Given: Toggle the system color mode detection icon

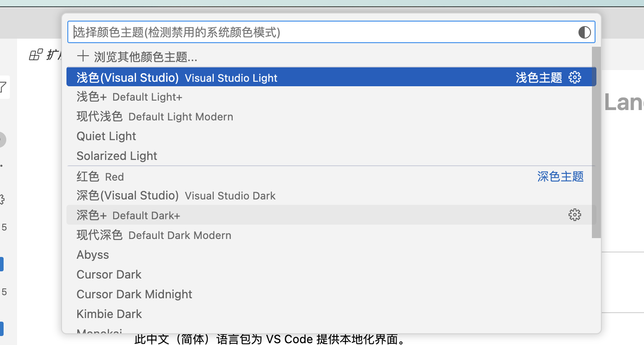Looking at the screenshot, I should (584, 32).
